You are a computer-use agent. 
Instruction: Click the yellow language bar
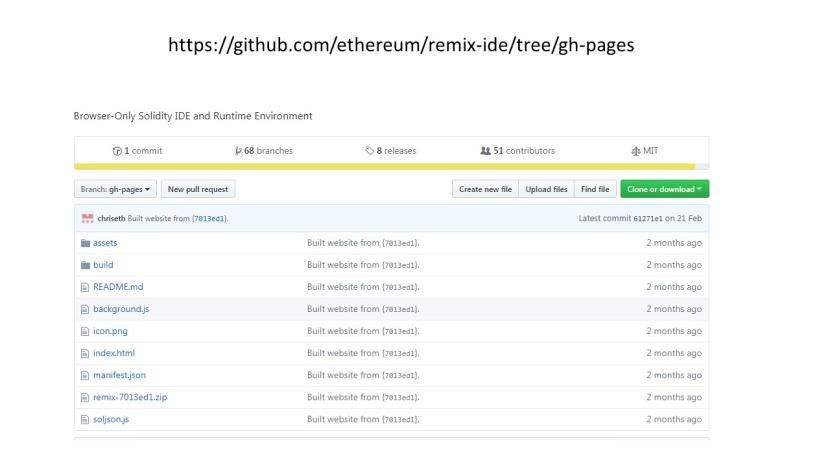[391, 167]
